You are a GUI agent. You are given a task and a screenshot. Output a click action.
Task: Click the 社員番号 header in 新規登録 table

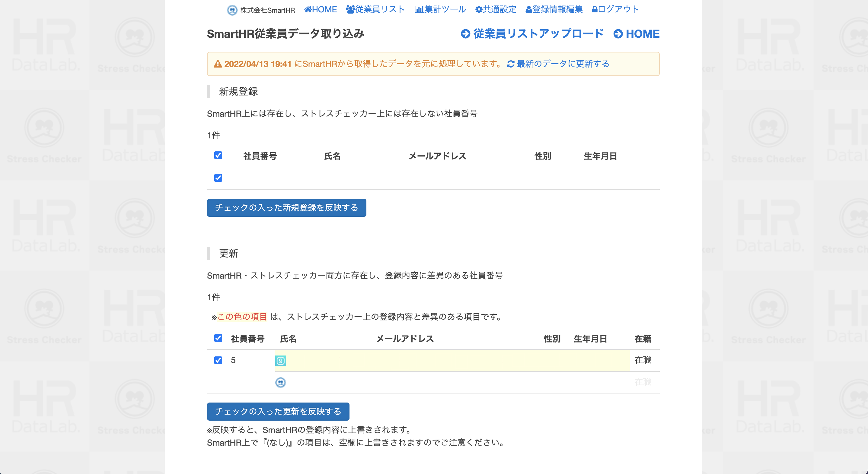tap(260, 156)
